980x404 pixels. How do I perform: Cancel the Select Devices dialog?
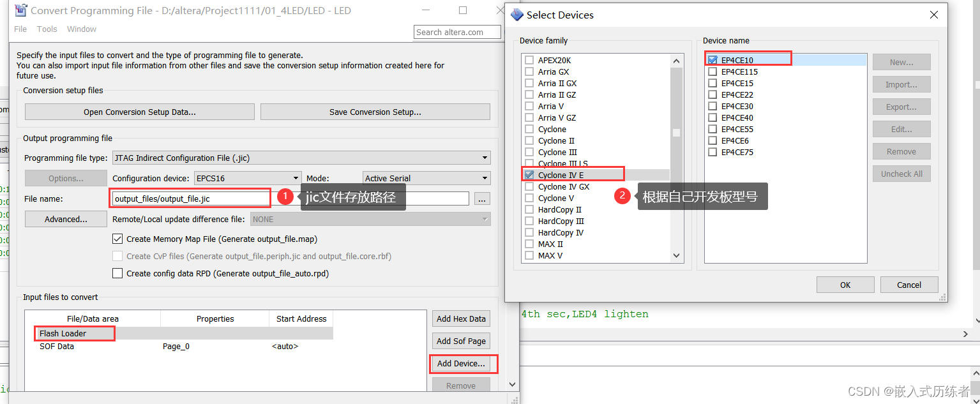(909, 285)
